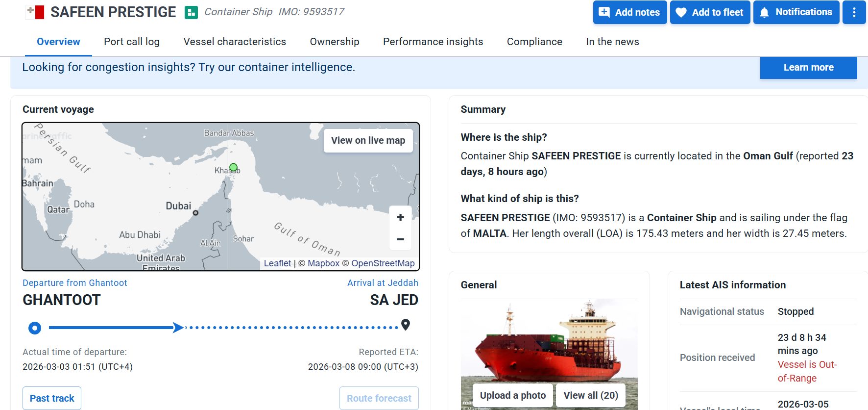The height and width of the screenshot is (410, 868).
Task: Zoom out on the map with minus
Action: pyautogui.click(x=400, y=239)
